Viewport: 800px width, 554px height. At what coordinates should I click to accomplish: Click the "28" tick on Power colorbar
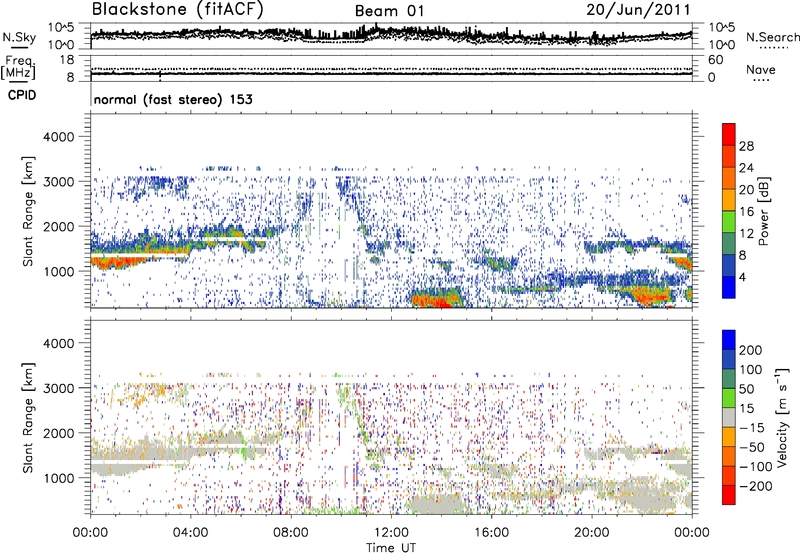[x=746, y=146]
